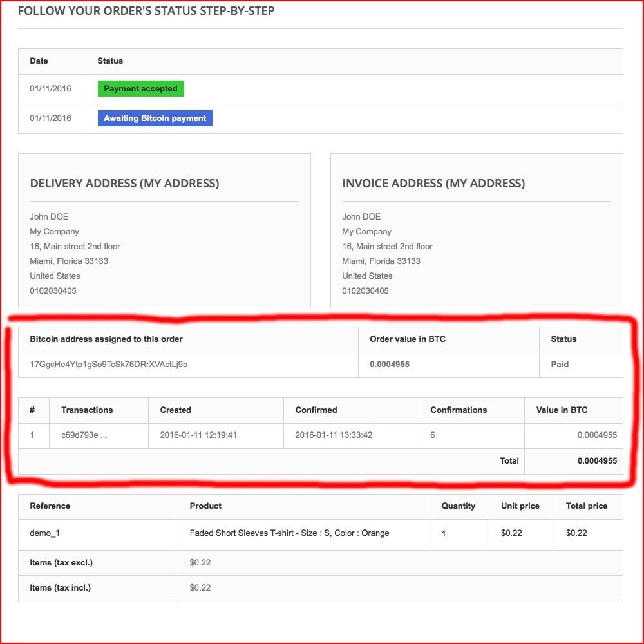Click the Quantity column header
Screen dimensions: 644x644
(458, 506)
